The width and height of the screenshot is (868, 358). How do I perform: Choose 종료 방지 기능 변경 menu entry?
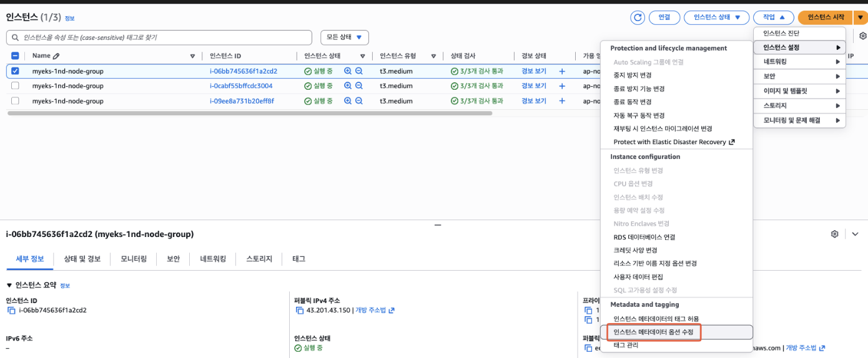(676, 88)
